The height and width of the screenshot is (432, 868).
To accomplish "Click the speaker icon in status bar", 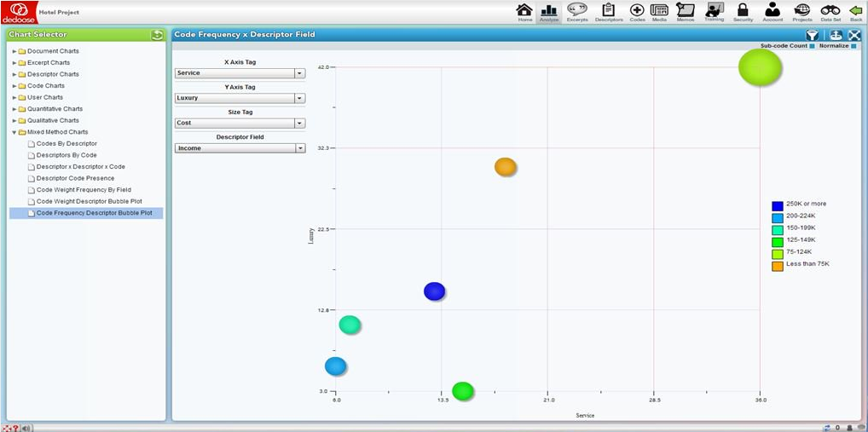I will (26, 428).
